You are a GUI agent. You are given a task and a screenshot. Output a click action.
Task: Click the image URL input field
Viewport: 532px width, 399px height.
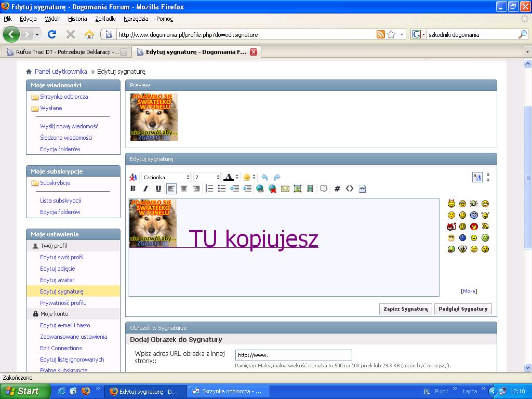tap(294, 355)
